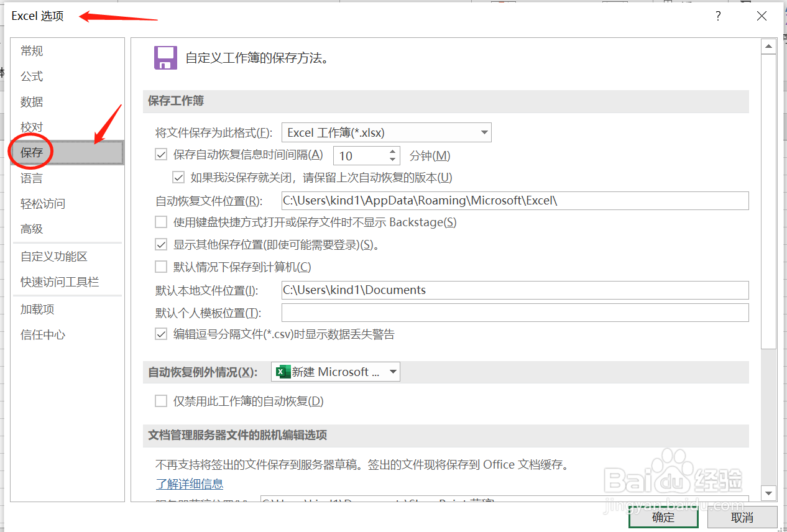Click the 默认本地文件位置 path field
The height and width of the screenshot is (532, 787).
tap(515, 290)
